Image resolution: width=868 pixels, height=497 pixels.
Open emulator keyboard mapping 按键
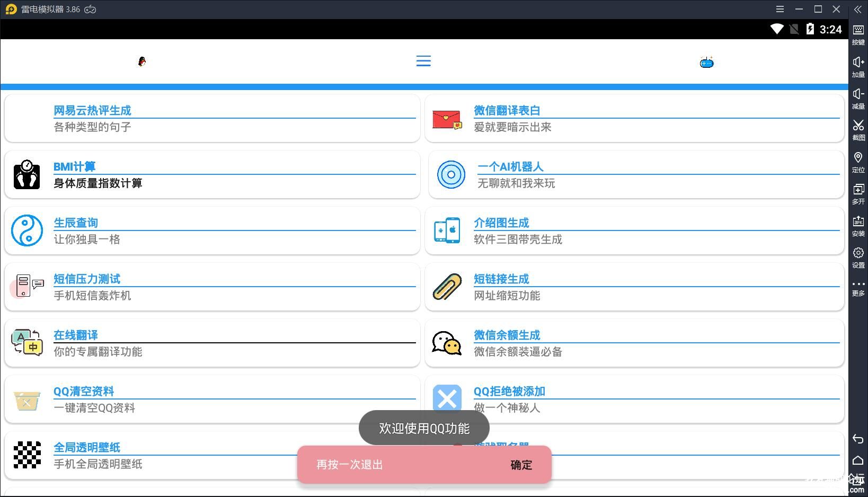click(858, 34)
